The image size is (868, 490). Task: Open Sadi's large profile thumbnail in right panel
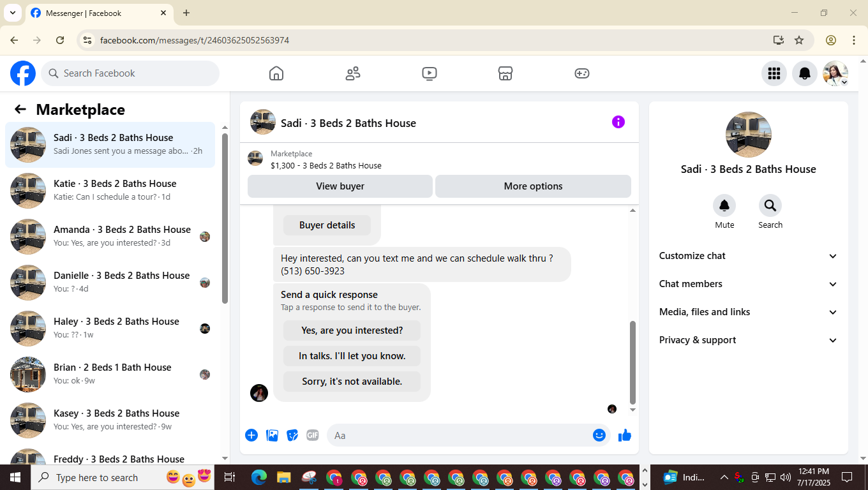[x=749, y=135]
